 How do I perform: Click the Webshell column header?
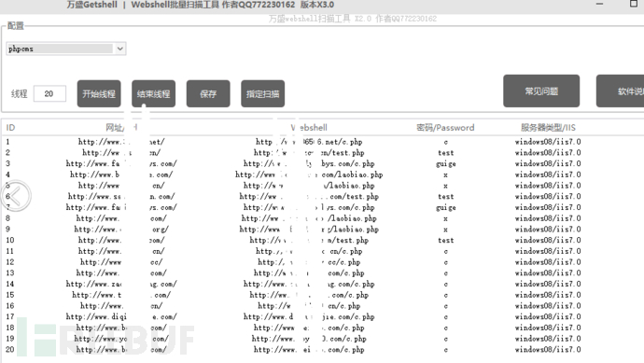[309, 128]
